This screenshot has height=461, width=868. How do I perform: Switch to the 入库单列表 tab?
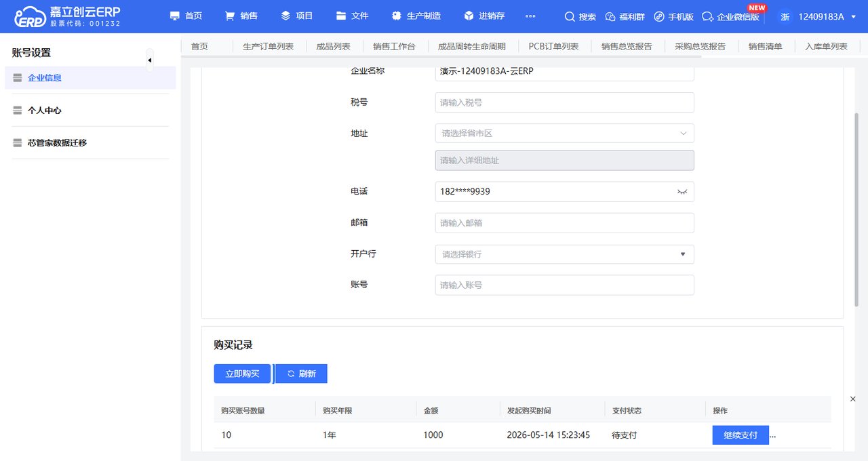tap(826, 47)
